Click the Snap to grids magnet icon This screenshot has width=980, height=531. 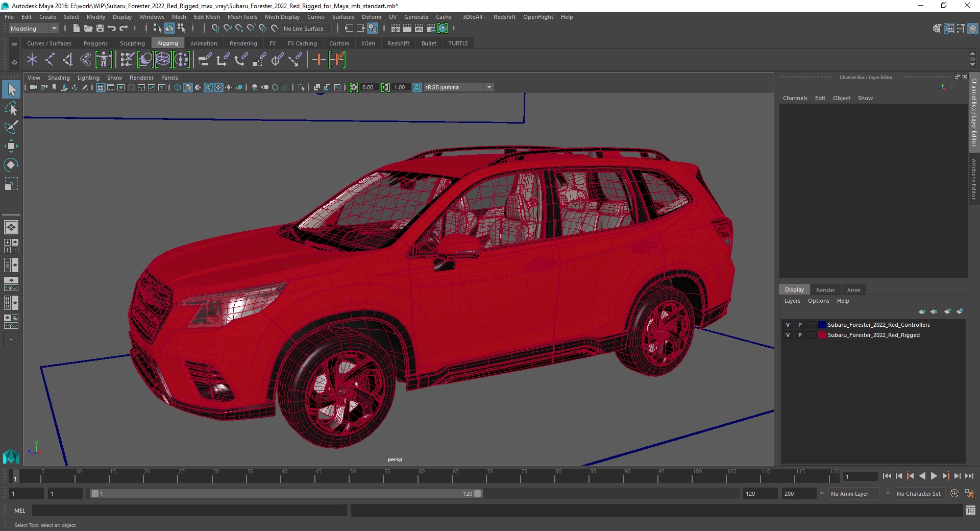216,29
